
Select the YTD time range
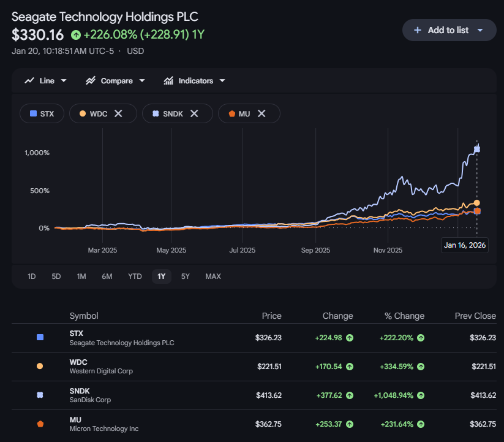[135, 276]
